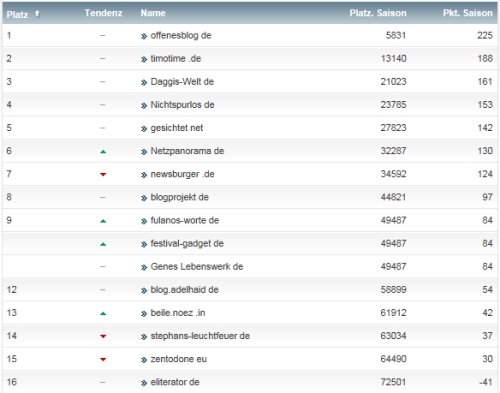Open the Nichtspurlos de link

tap(182, 105)
